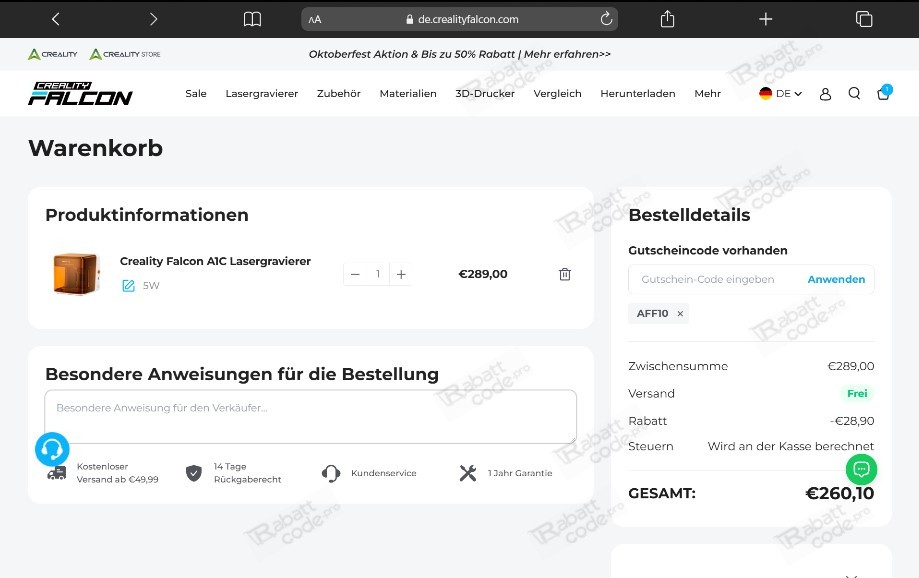Go forward with the browser forward arrow
Screen dimensions: 919x578
pos(154,19)
